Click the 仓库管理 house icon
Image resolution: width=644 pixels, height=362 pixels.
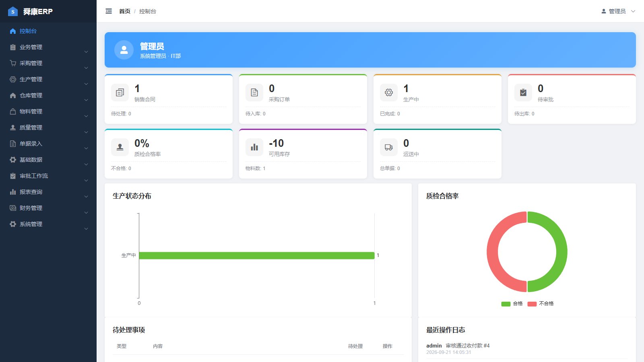13,95
